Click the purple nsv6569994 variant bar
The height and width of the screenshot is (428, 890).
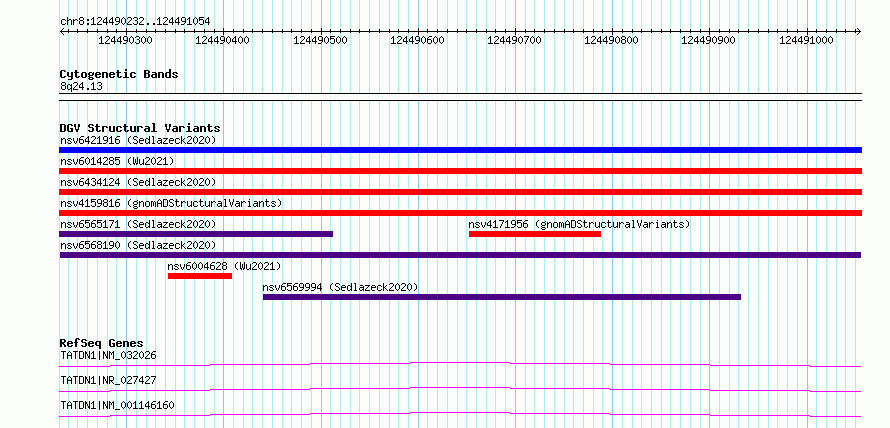pos(502,297)
